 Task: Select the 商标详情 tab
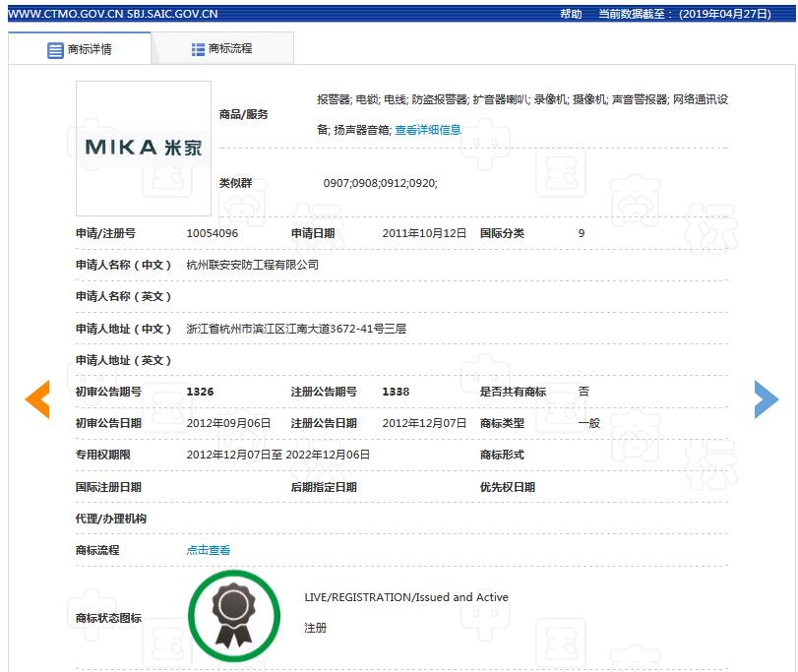pos(84,47)
